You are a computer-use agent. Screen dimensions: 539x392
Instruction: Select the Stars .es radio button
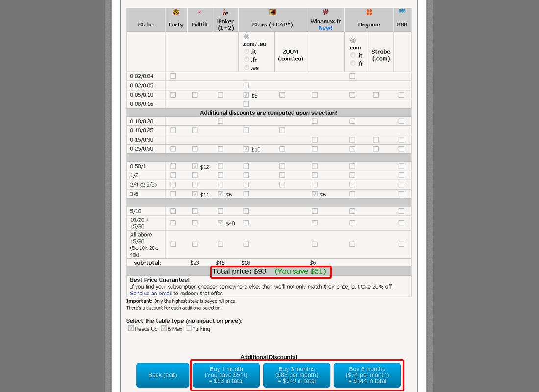click(246, 68)
